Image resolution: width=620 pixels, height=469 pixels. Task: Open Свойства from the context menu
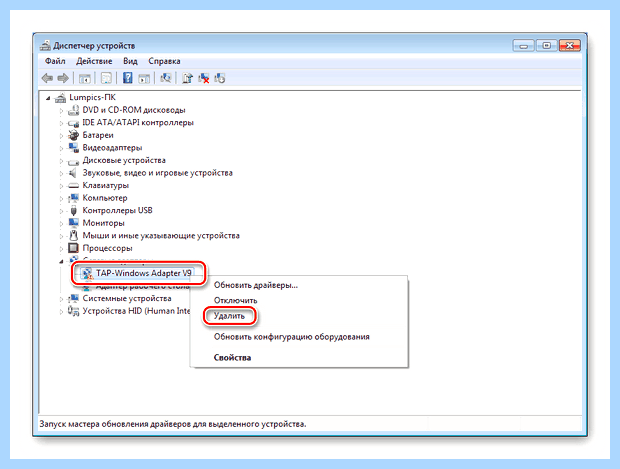(232, 357)
